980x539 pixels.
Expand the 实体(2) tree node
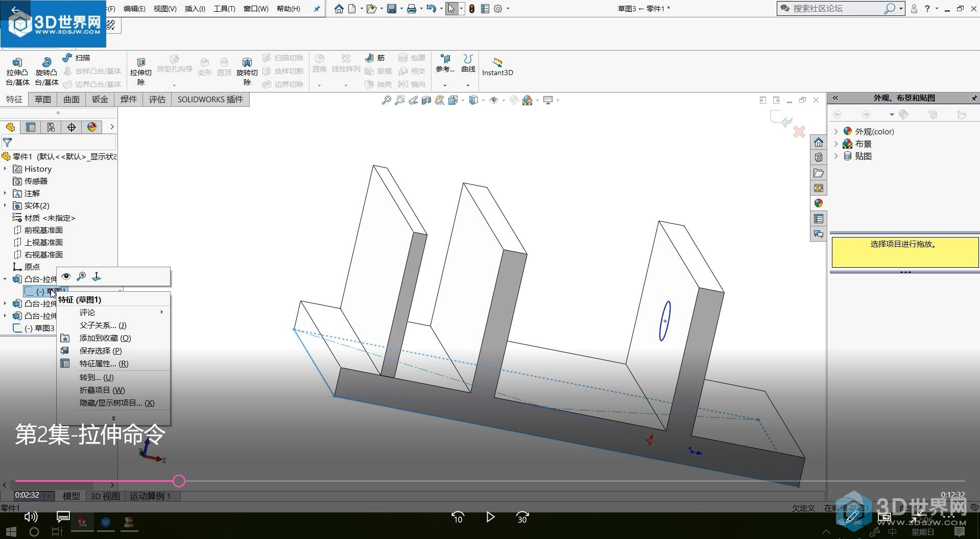point(5,205)
